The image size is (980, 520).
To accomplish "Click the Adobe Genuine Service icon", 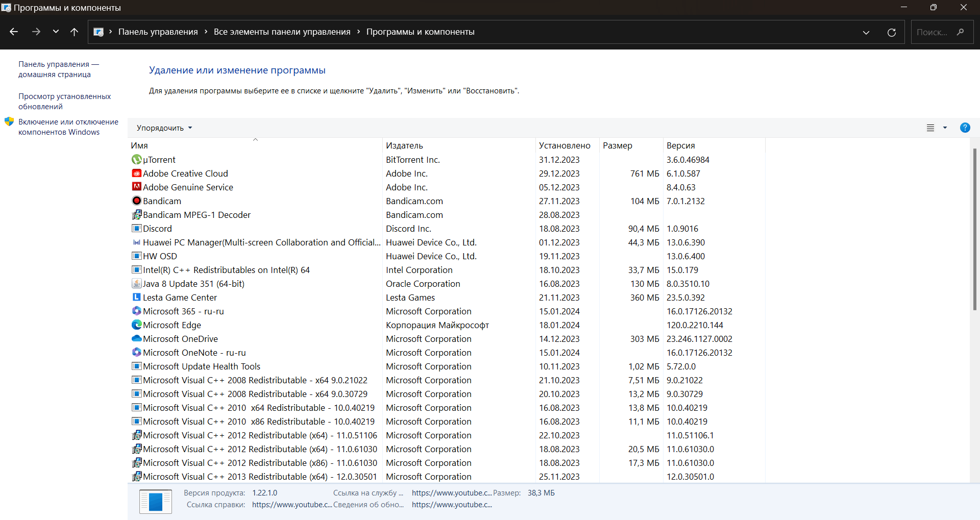I will click(x=137, y=187).
